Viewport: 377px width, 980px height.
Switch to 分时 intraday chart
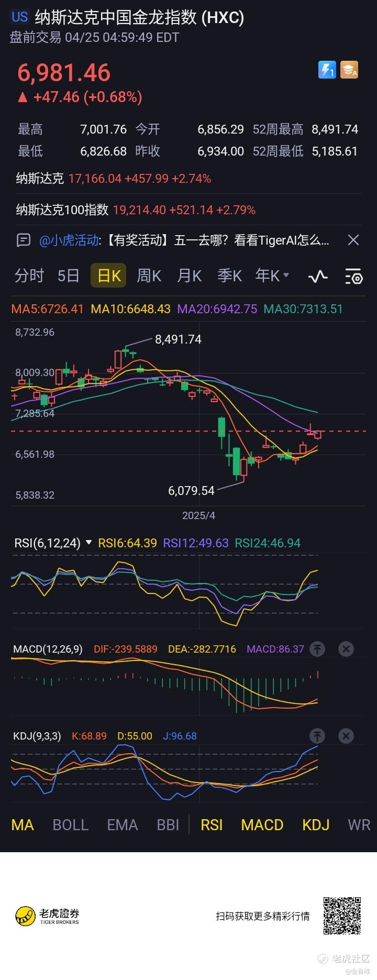pyautogui.click(x=29, y=276)
